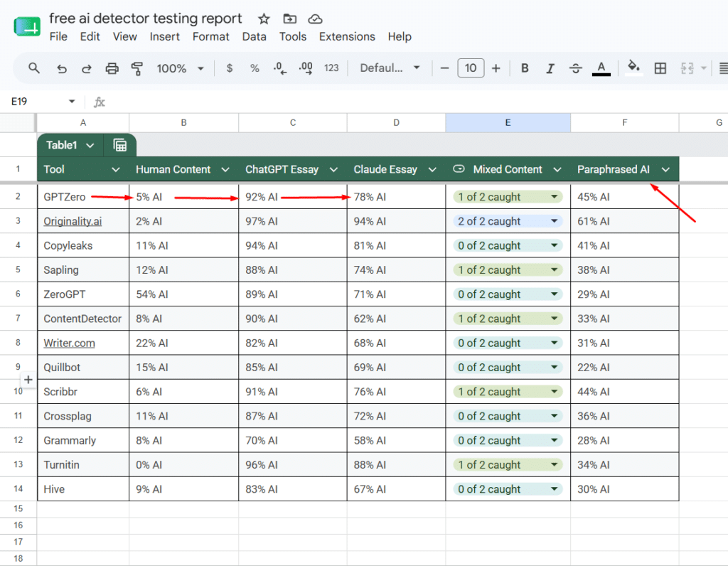The height and width of the screenshot is (566, 728).
Task: Click the print icon
Action: (112, 69)
